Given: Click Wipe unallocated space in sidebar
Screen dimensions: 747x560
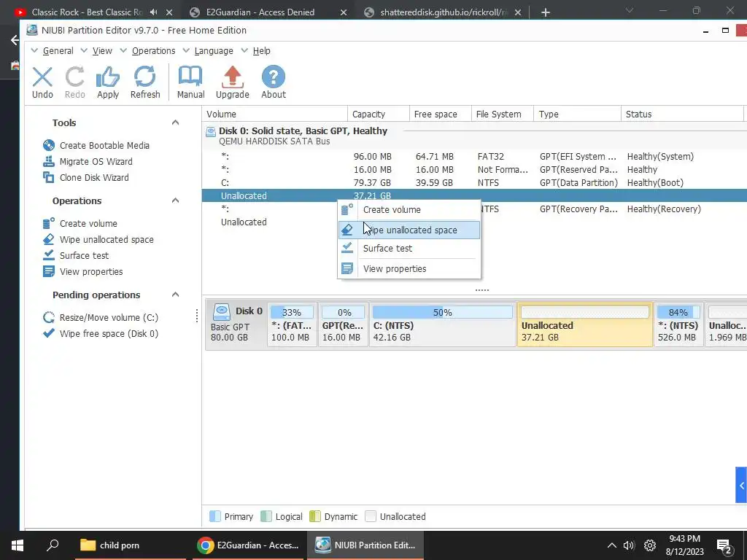Looking at the screenshot, I should pos(98,239).
